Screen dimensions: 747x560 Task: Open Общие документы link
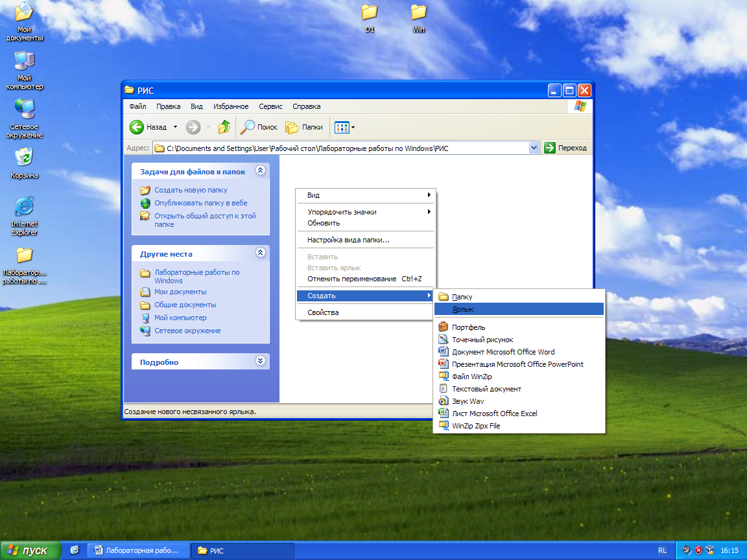(185, 305)
